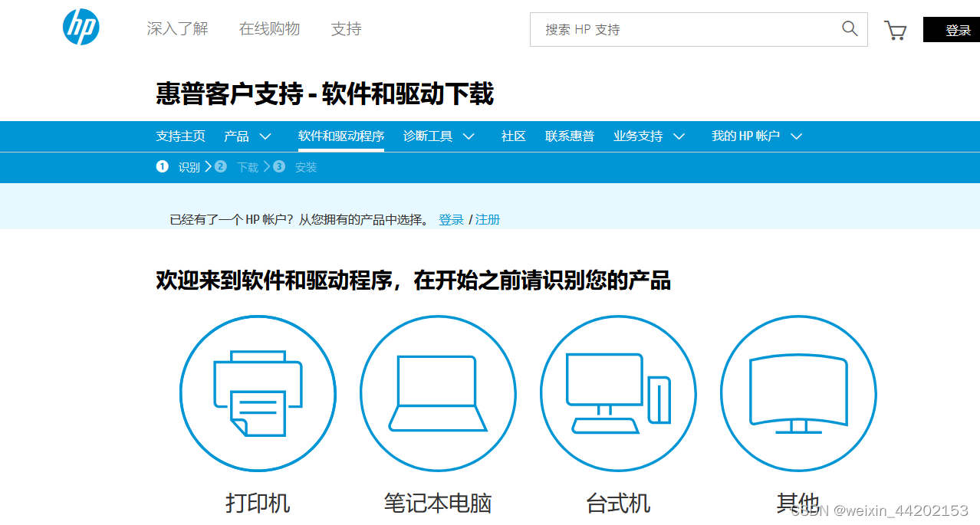Image resolution: width=980 pixels, height=525 pixels.
Task: Click step 3 安装 indicator
Action: coord(294,167)
